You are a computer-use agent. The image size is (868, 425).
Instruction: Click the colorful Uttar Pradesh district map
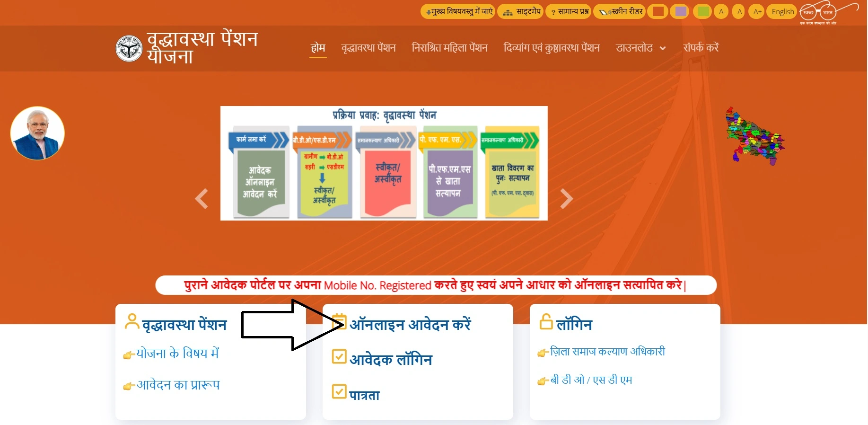[x=755, y=136]
